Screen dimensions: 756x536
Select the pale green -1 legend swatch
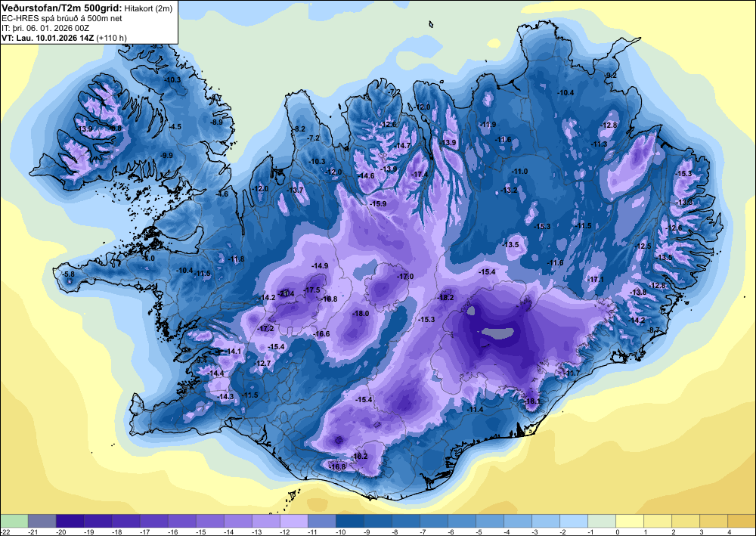click(602, 521)
